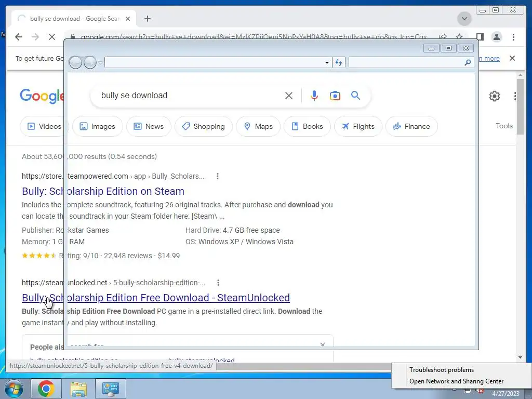The height and width of the screenshot is (399, 532).
Task: Open Chrome side panel icon
Action: click(480, 37)
